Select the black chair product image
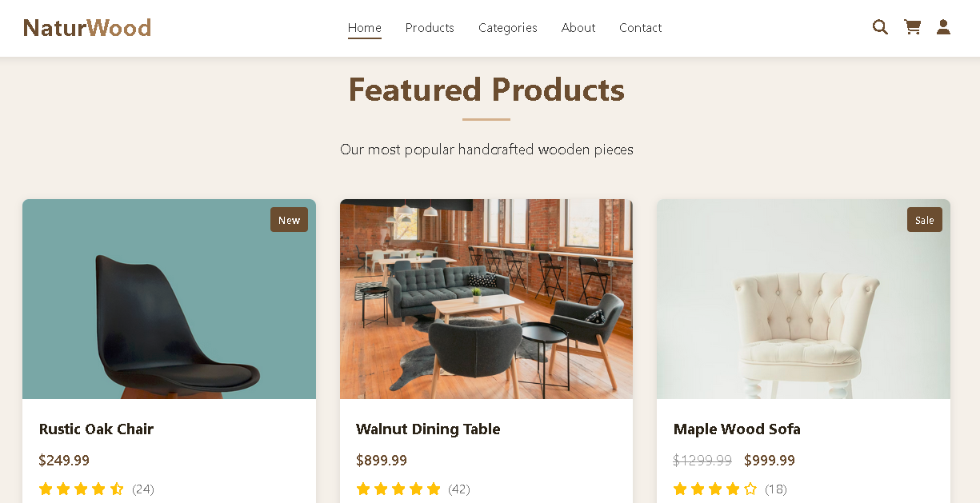 169,299
